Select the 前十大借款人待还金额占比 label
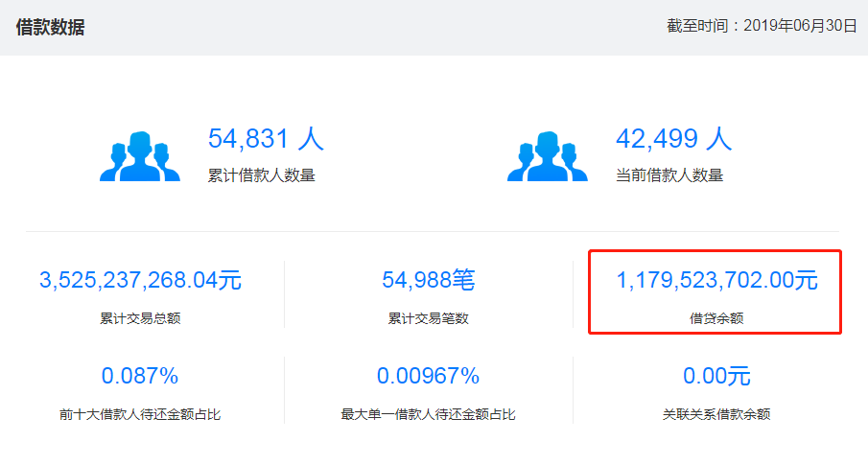Viewport: 868px width, 465px height. pos(140,415)
